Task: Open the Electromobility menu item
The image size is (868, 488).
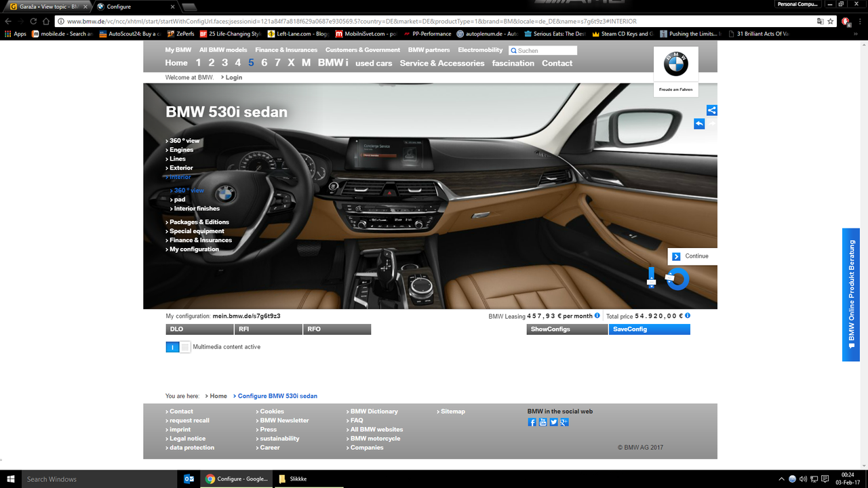Action: click(479, 49)
